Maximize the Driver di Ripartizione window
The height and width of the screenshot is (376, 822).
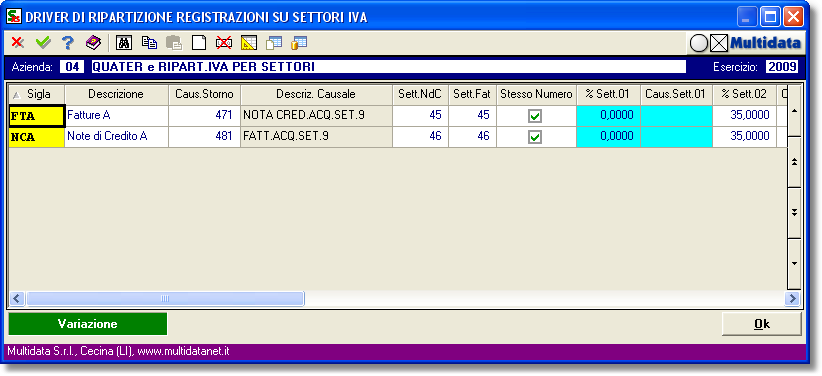pos(771,17)
